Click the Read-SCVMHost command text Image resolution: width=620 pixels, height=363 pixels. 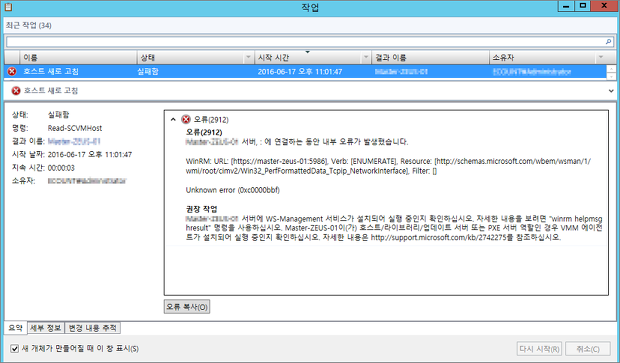click(75, 128)
